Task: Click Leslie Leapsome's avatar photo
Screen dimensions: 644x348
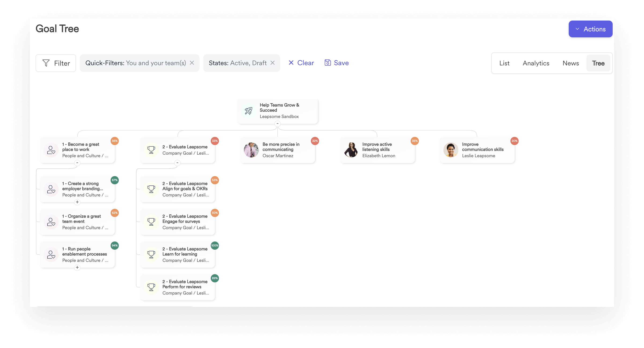Action: (x=451, y=150)
